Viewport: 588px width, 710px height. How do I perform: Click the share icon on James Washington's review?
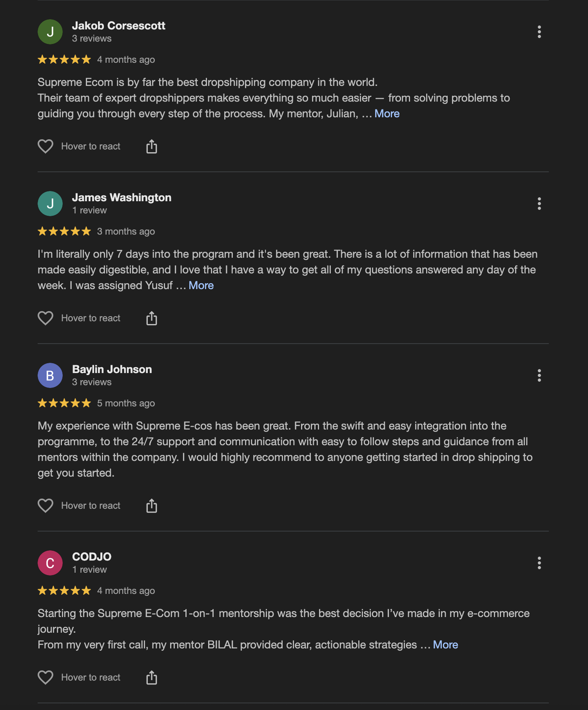(152, 318)
